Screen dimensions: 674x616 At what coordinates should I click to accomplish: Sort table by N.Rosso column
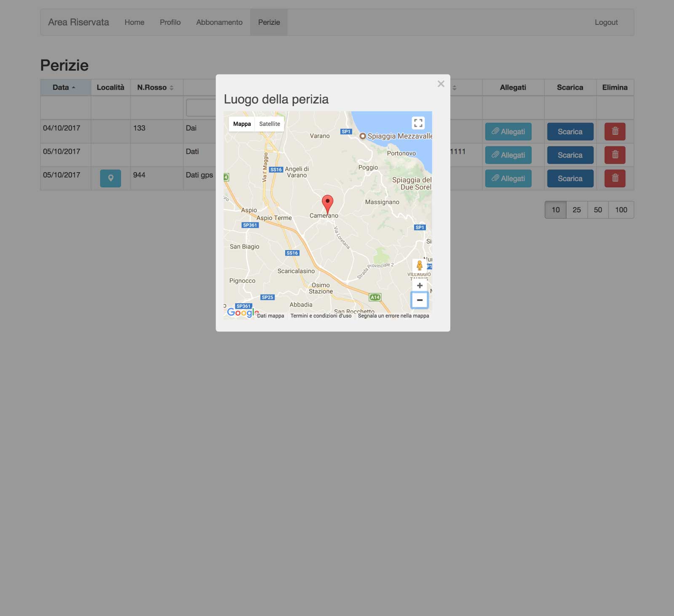pos(157,87)
